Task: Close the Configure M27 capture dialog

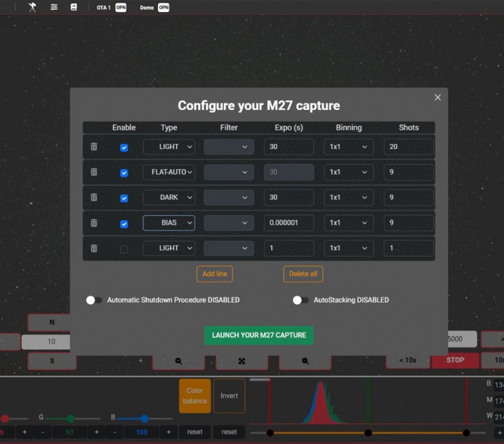Action: point(437,97)
